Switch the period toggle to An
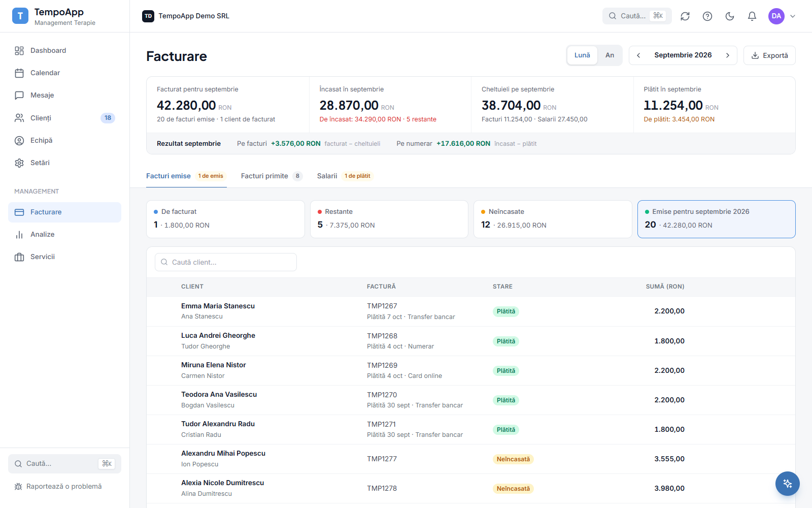This screenshot has width=812, height=508. coord(610,55)
